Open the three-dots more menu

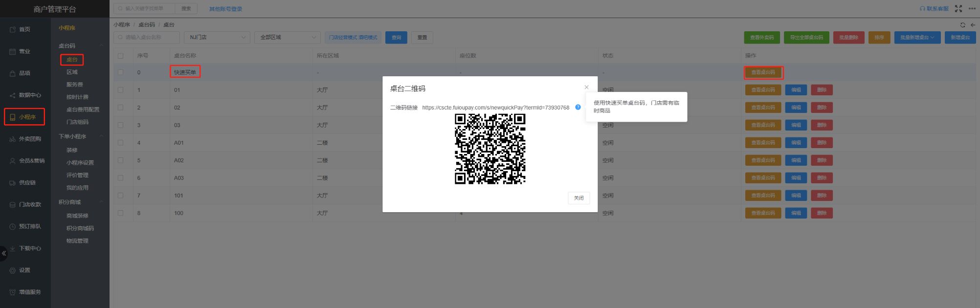[972, 9]
